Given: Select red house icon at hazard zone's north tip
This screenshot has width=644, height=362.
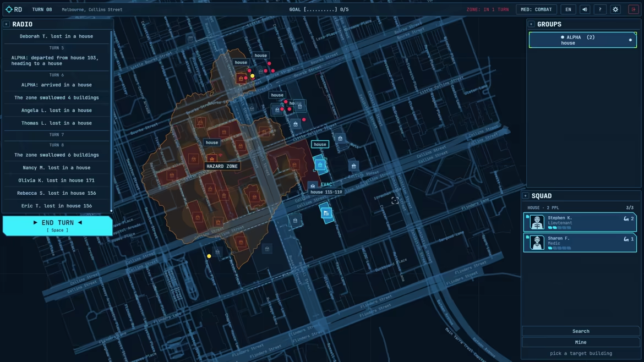Looking at the screenshot, I should pyautogui.click(x=241, y=78).
